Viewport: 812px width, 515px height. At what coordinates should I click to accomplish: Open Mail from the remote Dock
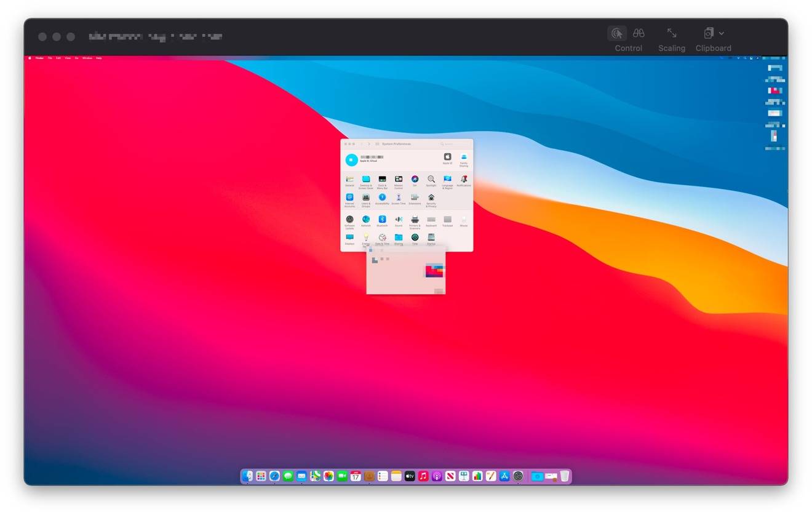point(301,476)
